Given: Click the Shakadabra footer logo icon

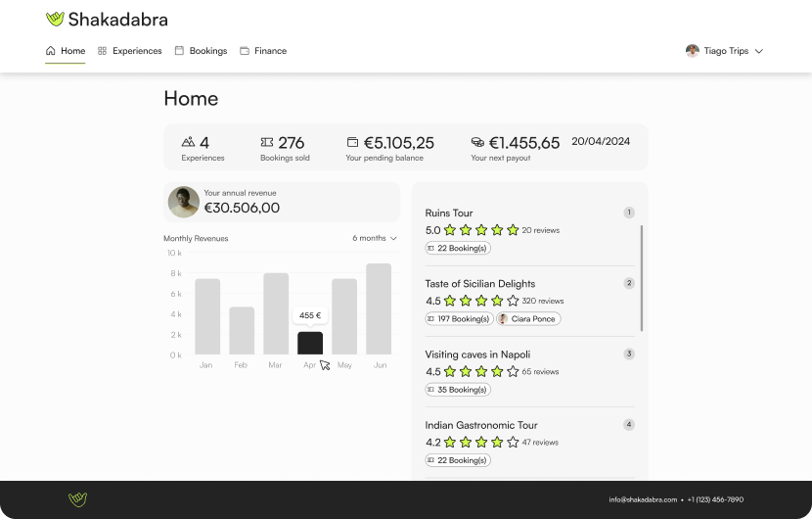Looking at the screenshot, I should point(78,499).
